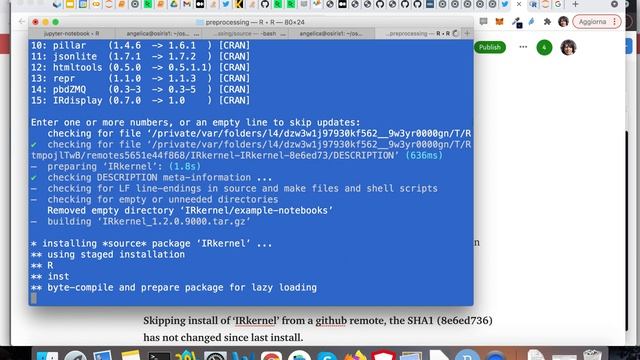The height and width of the screenshot is (360, 640).
Task: Open Terminal from the Dock
Action: (x=159, y=355)
